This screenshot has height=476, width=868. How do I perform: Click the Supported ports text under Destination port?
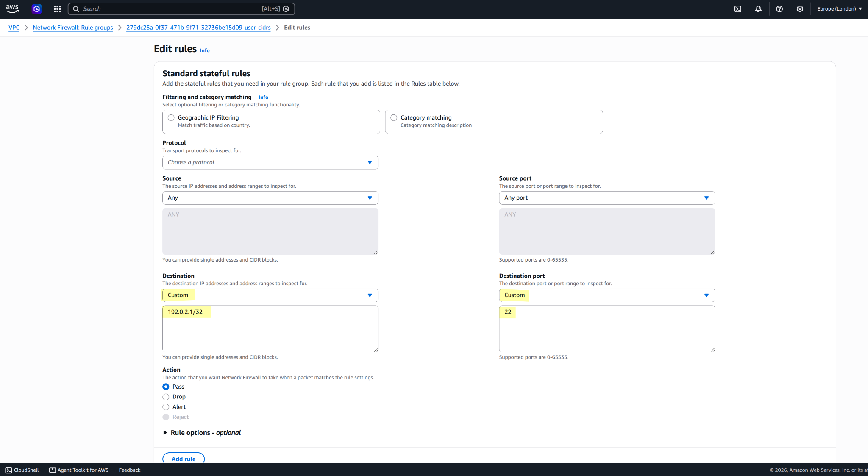[534, 357]
